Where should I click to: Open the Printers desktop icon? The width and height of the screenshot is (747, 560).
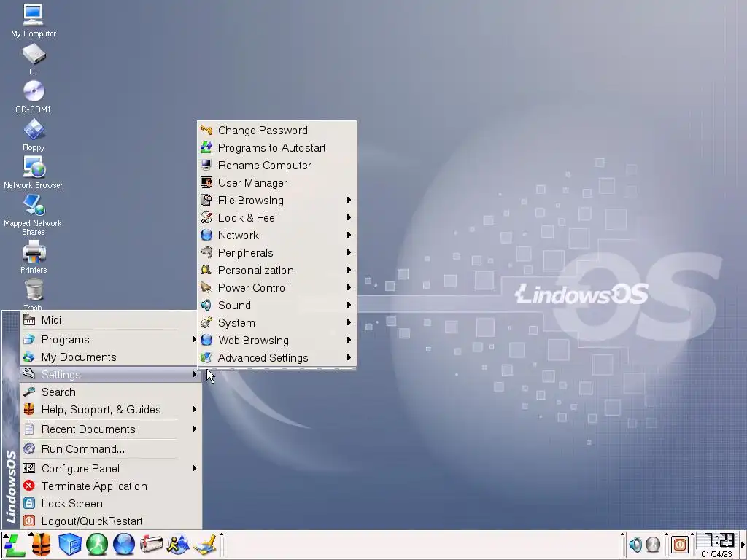coord(34,257)
